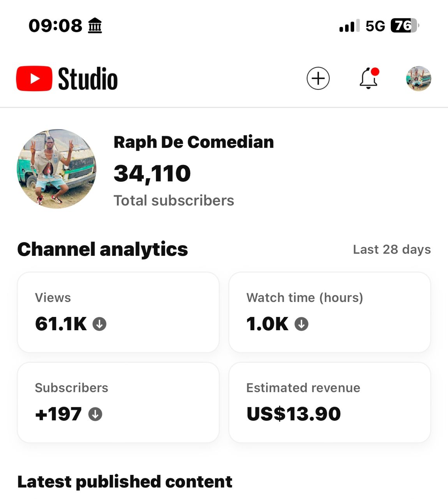Tap the 34,110 total subscribers count

pos(152,174)
